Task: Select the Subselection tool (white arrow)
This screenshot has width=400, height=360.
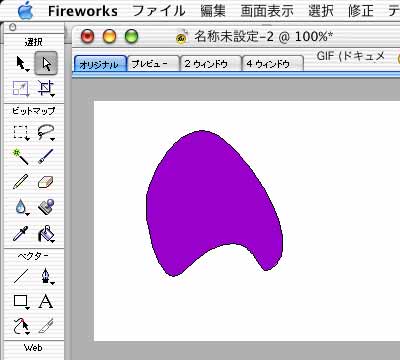Action: click(x=46, y=63)
